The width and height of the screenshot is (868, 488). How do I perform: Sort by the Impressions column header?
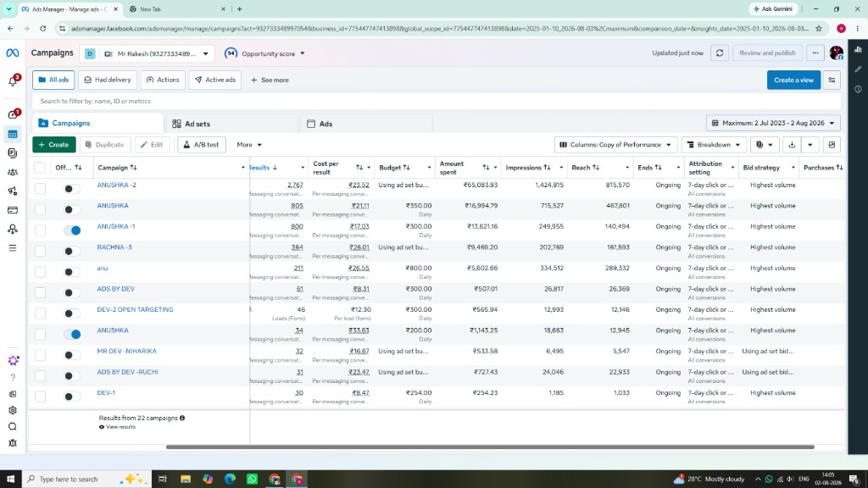click(x=528, y=168)
